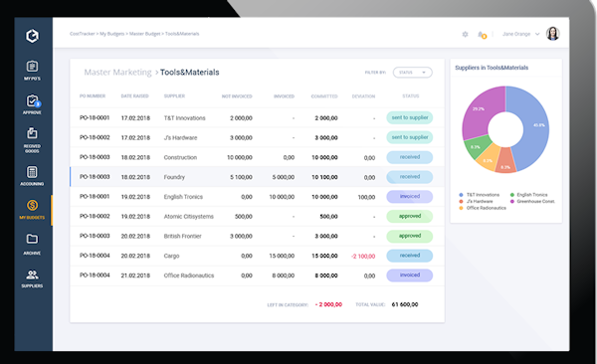Click green donut chart segment
Viewport: 597px width, 364px height.
[476, 147]
